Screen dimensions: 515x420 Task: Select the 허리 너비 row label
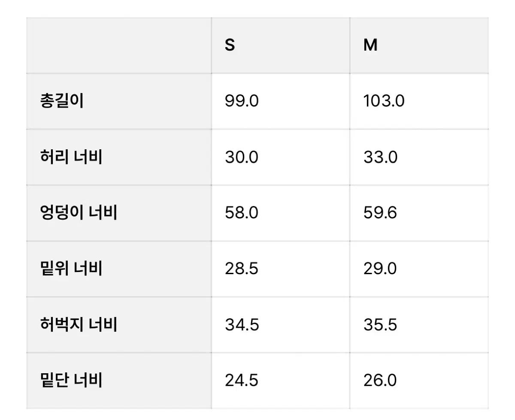coord(71,157)
